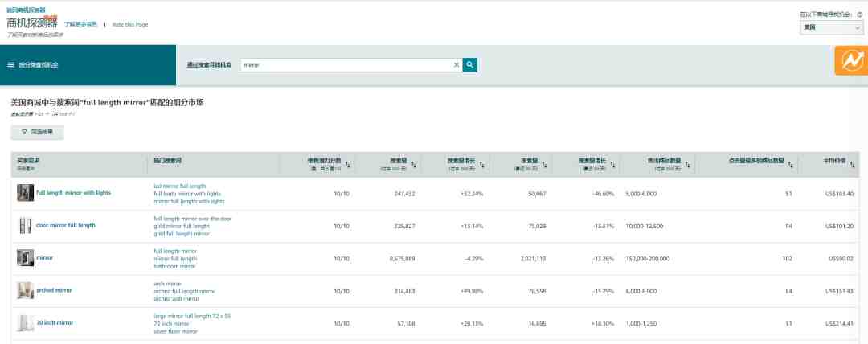
Task: Click 90-day growth value +18.10%
Action: point(603,323)
